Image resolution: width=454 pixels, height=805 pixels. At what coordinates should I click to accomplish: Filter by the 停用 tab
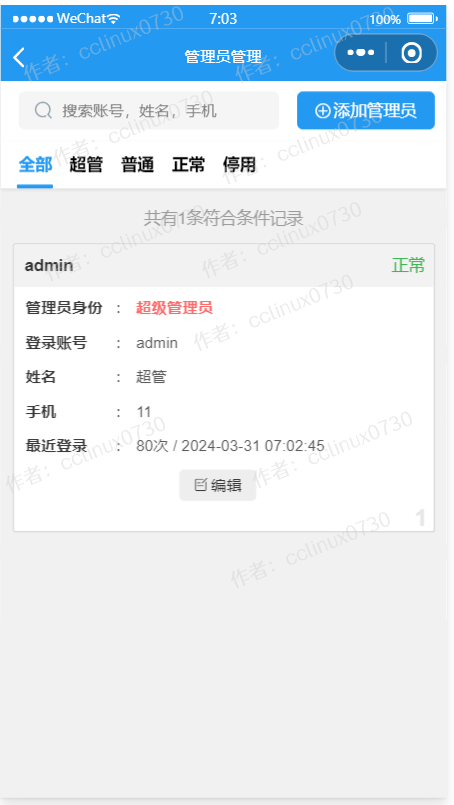click(239, 165)
